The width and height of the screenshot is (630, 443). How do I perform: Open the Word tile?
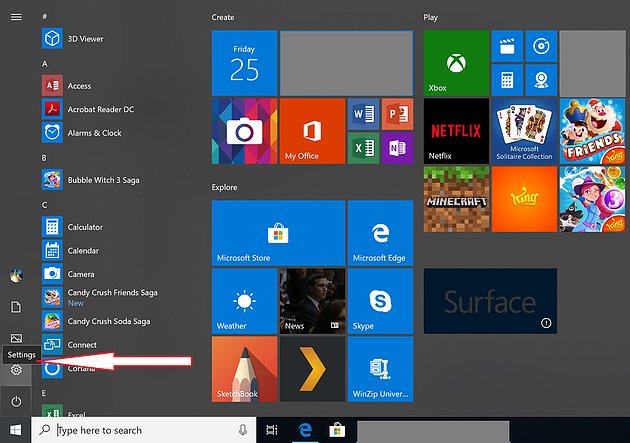pos(364,114)
